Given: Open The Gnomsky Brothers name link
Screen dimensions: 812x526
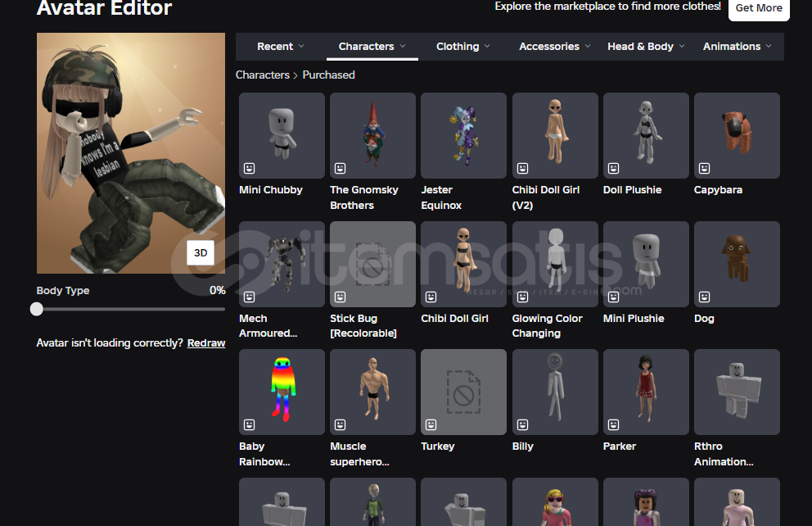Looking at the screenshot, I should [x=364, y=197].
